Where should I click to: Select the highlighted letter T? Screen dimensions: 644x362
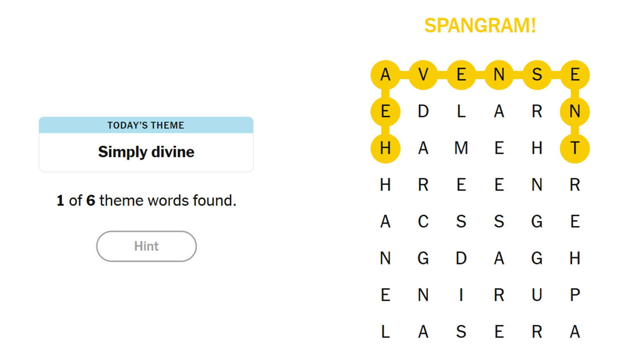click(575, 148)
